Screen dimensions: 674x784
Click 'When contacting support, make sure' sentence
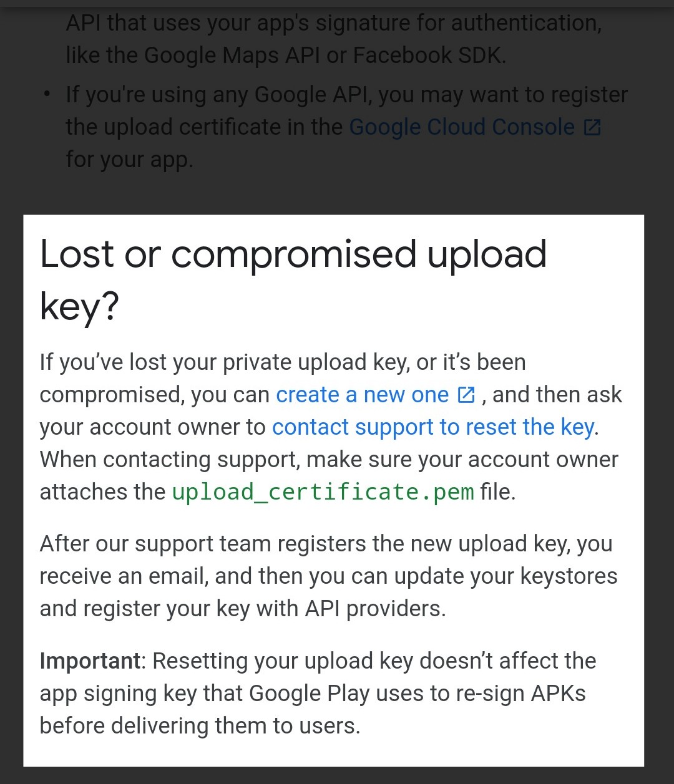329,460
